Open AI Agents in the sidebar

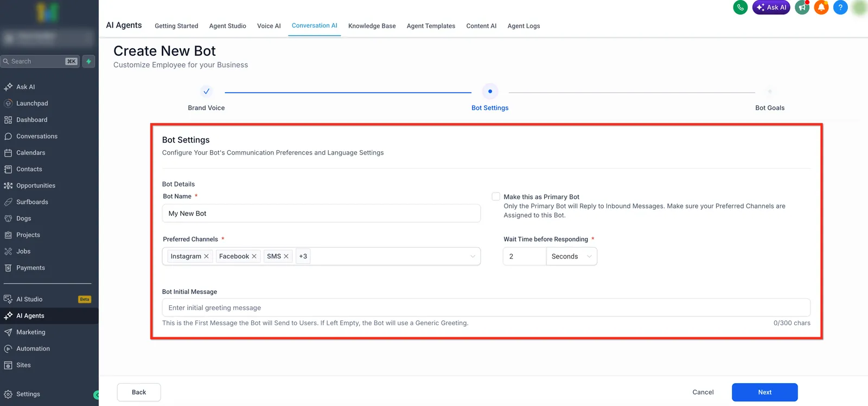[x=49, y=316]
